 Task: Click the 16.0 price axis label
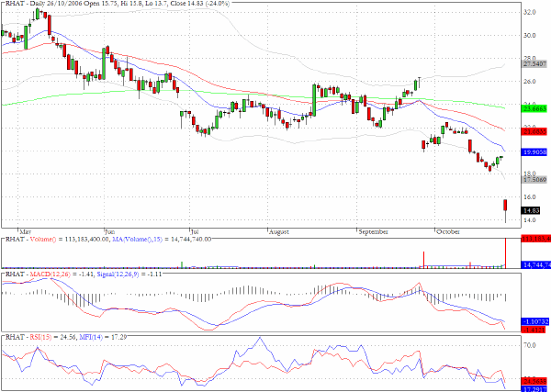coord(530,197)
